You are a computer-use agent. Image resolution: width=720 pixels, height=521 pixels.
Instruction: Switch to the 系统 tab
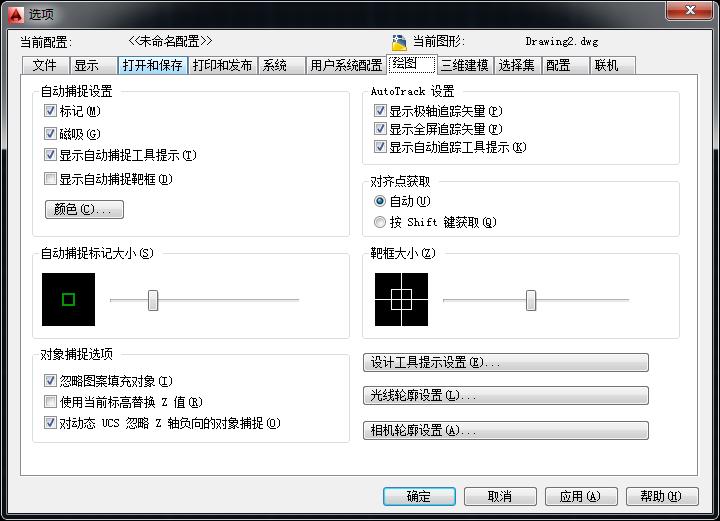[x=282, y=65]
